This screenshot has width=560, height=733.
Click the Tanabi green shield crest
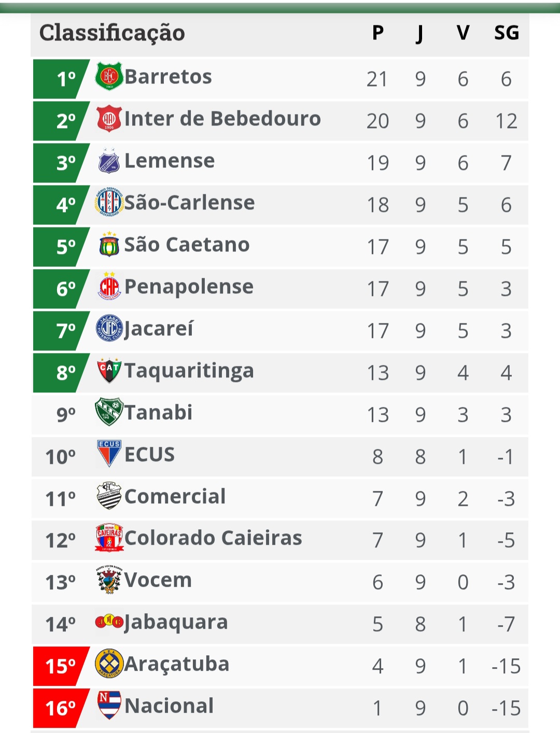109,412
